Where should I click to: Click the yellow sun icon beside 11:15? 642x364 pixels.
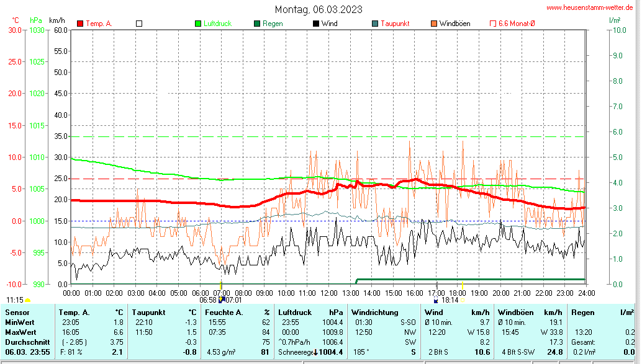[28, 300]
